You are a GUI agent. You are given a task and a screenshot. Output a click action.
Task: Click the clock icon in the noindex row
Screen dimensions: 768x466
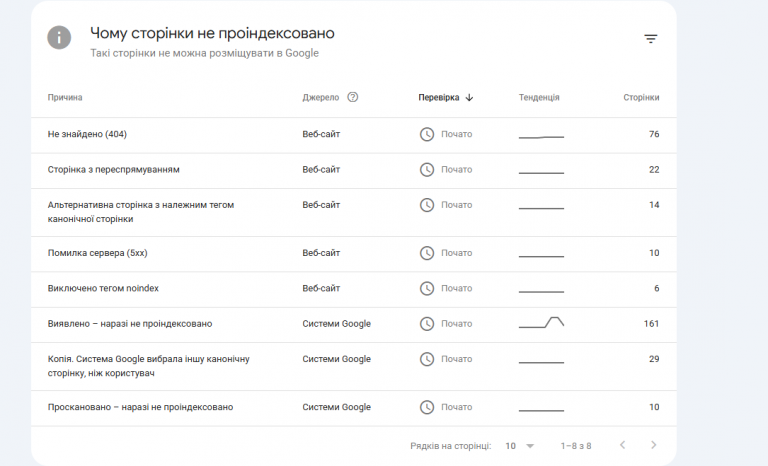(427, 288)
